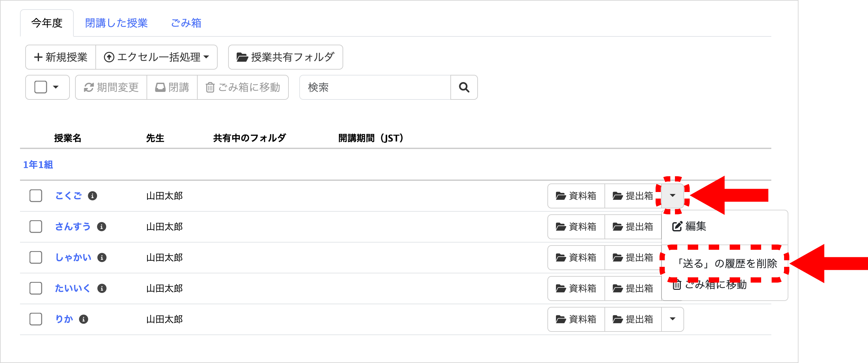The width and height of the screenshot is (868, 363).
Task: Tick the しゃかい row checkbox
Action: coord(36,258)
